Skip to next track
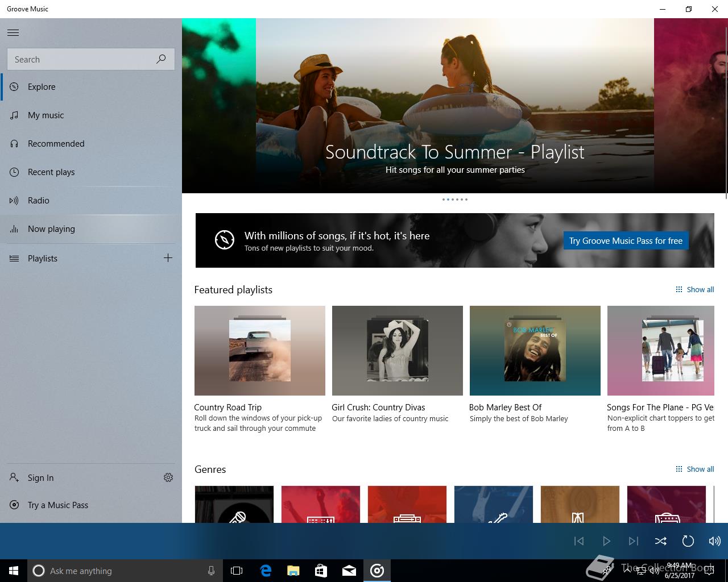The width and height of the screenshot is (728, 582). pos(634,541)
